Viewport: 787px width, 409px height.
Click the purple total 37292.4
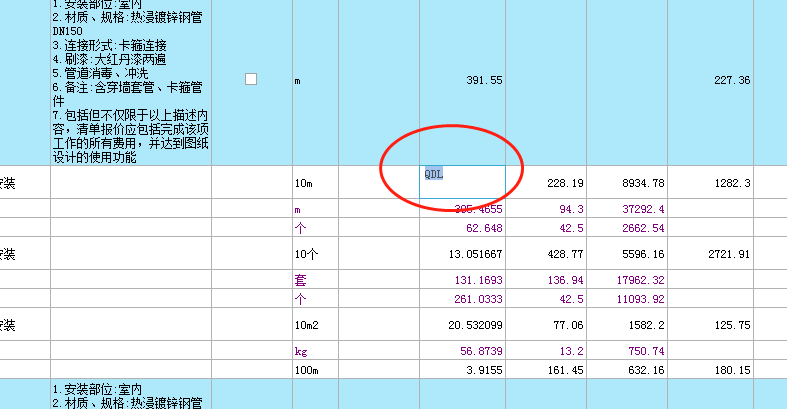643,209
